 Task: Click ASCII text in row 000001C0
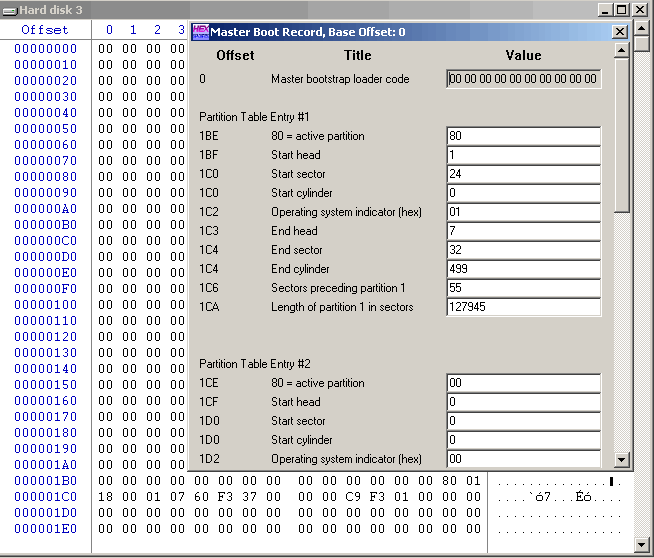pos(559,497)
